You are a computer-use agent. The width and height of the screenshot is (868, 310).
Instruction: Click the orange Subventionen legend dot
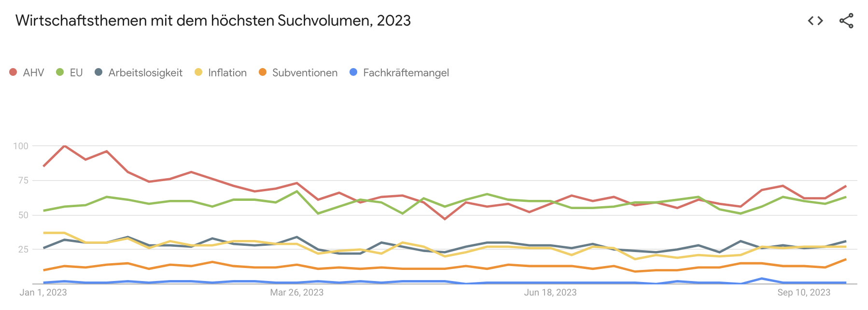(263, 72)
